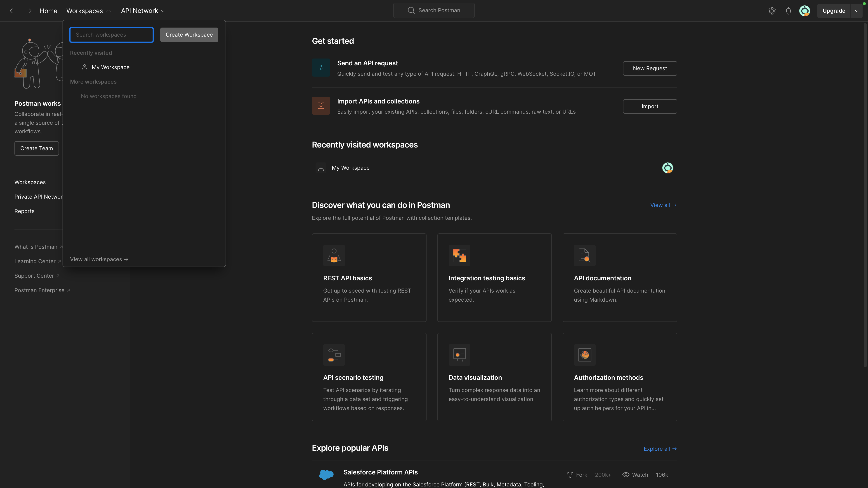Image resolution: width=868 pixels, height=488 pixels.
Task: Expand the API Network dropdown
Action: [143, 11]
